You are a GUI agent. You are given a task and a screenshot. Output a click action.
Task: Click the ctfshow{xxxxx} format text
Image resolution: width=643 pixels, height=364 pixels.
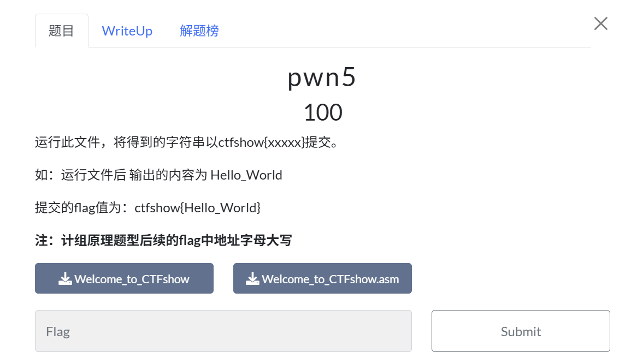(261, 143)
